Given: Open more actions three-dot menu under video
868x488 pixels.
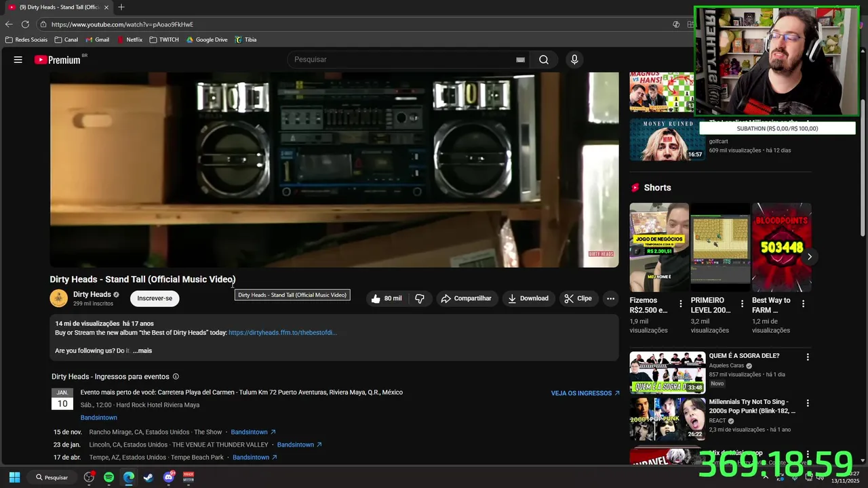Looking at the screenshot, I should 610,298.
